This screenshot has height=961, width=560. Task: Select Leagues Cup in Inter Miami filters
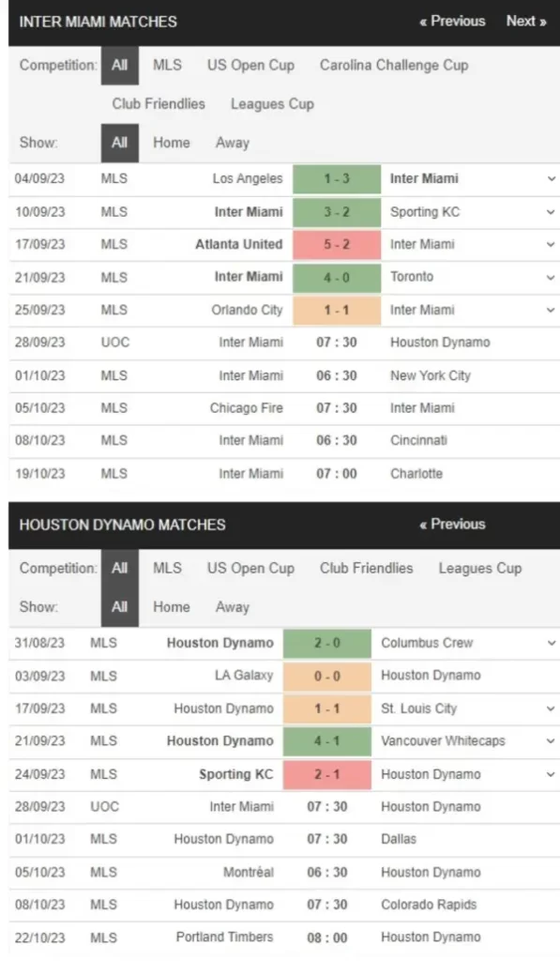coord(271,104)
